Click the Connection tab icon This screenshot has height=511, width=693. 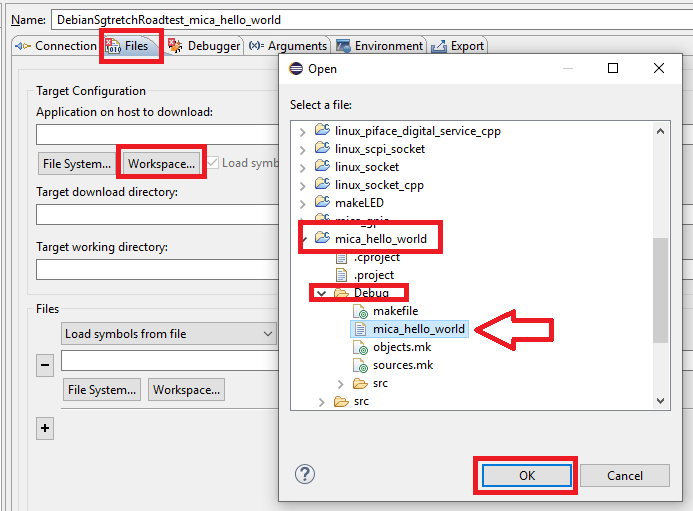[x=23, y=46]
